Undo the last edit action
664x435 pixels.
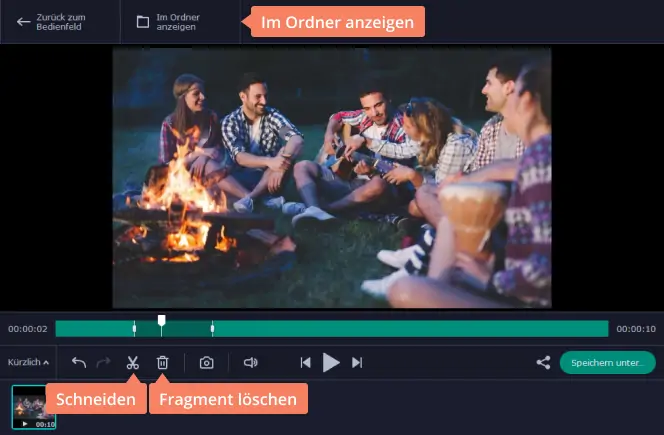point(79,363)
